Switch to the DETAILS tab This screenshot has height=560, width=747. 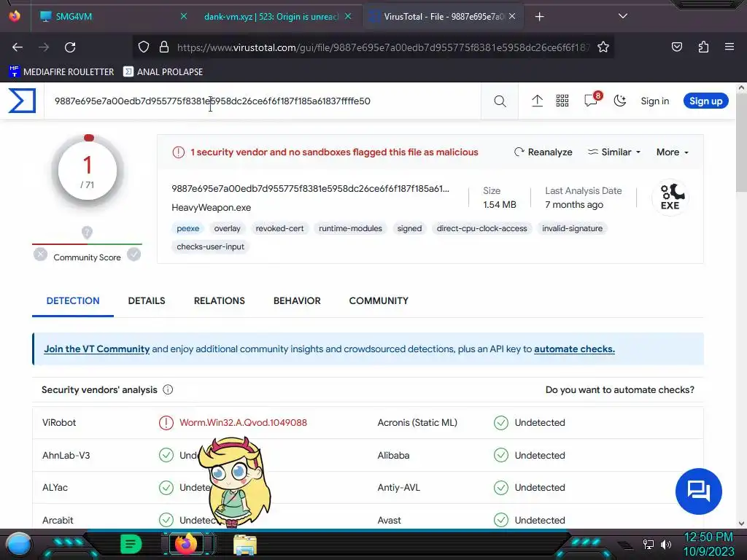click(x=146, y=301)
